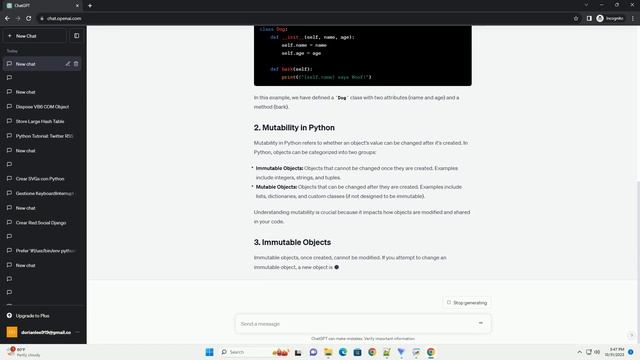Open the funnel-shaped taskbar app
This screenshot has height=360, width=640.
tap(401, 352)
